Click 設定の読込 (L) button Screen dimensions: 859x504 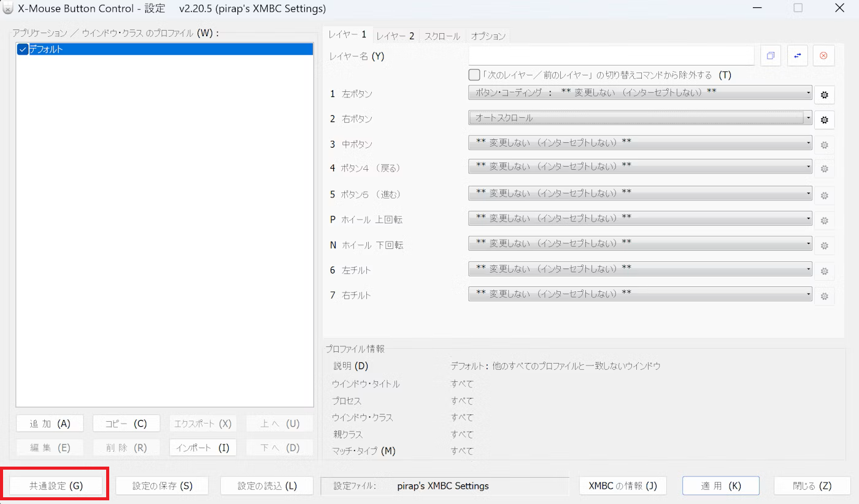pos(267,486)
